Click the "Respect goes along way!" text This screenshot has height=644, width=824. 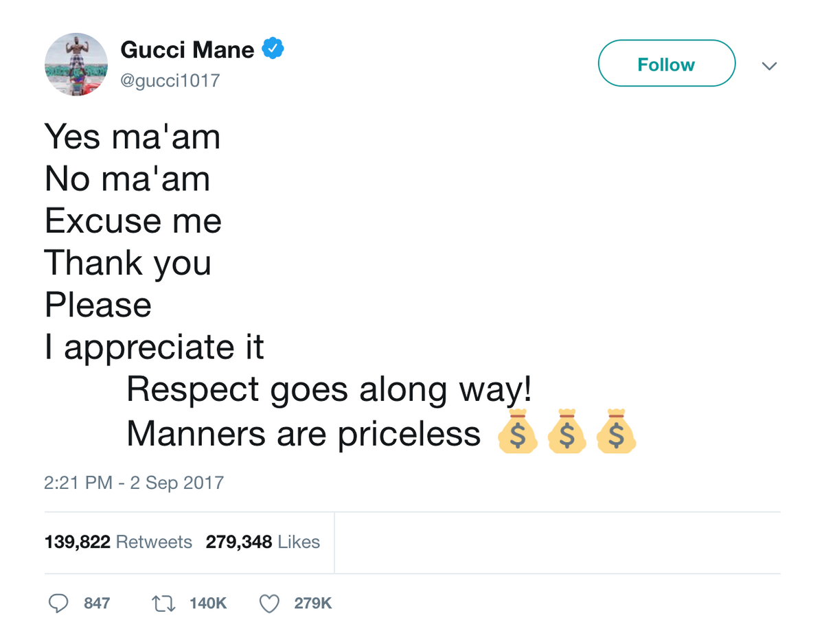click(329, 390)
